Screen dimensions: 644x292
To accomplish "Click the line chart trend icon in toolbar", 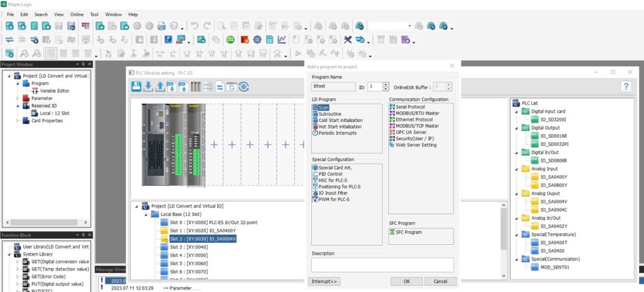I will [x=282, y=40].
